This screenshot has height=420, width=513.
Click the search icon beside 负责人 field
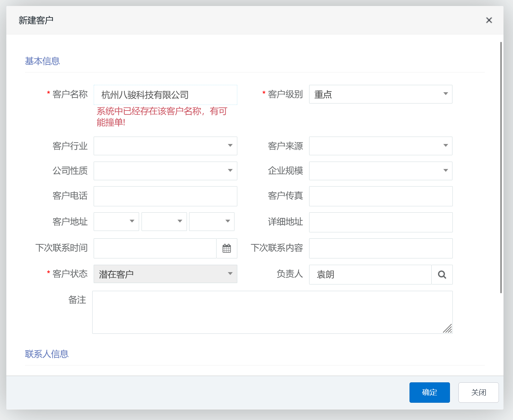click(x=442, y=275)
